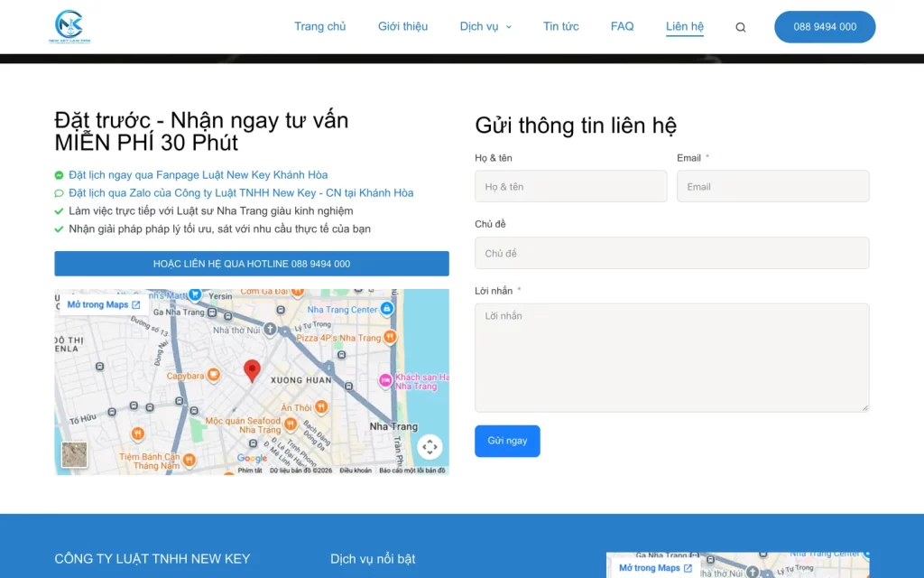The height and width of the screenshot is (578, 924).
Task: Click Nha Trang Center shopping marker
Action: tap(386, 309)
